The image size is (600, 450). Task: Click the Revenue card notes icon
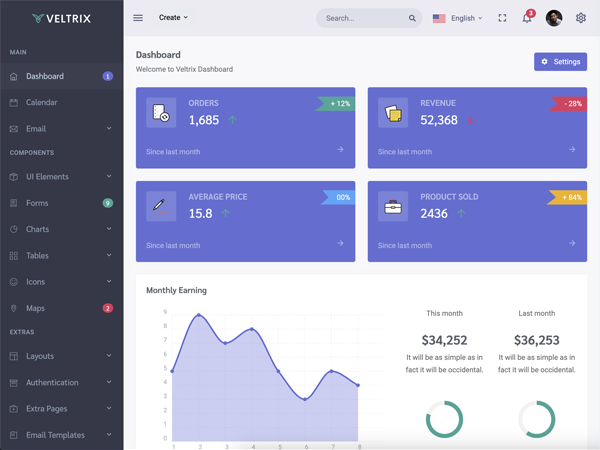point(393,112)
